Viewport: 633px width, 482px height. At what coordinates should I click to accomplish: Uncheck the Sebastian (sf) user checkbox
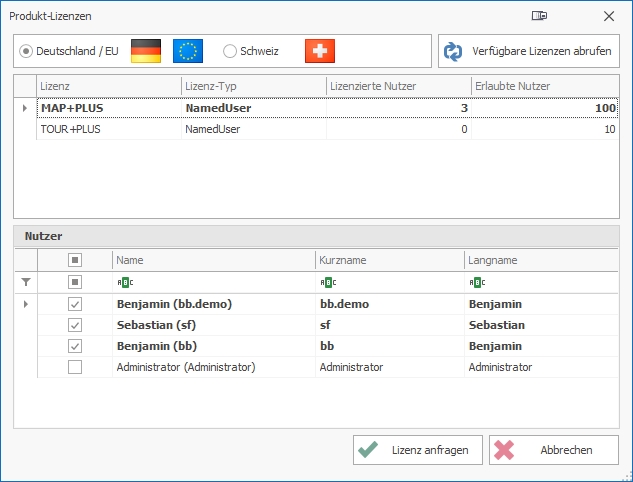(x=74, y=325)
